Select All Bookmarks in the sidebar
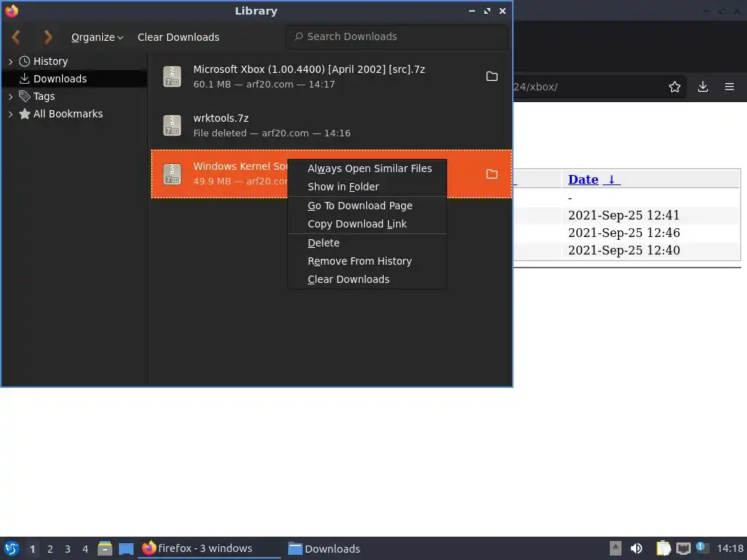Image resolution: width=747 pixels, height=560 pixels. [68, 114]
